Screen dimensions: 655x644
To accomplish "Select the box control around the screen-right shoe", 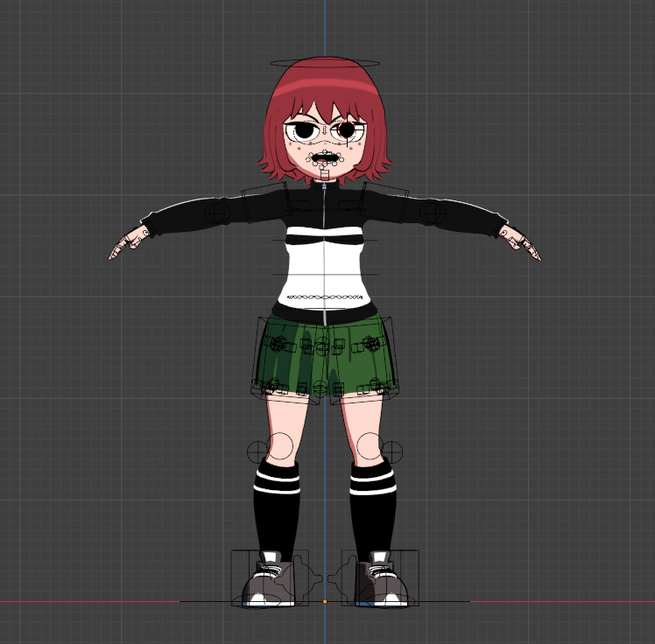I will (x=380, y=577).
